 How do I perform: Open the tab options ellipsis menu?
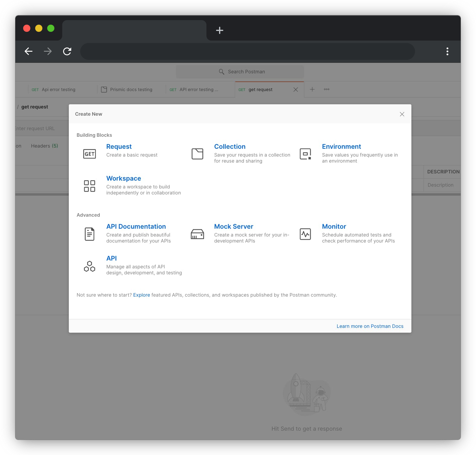pyautogui.click(x=327, y=89)
